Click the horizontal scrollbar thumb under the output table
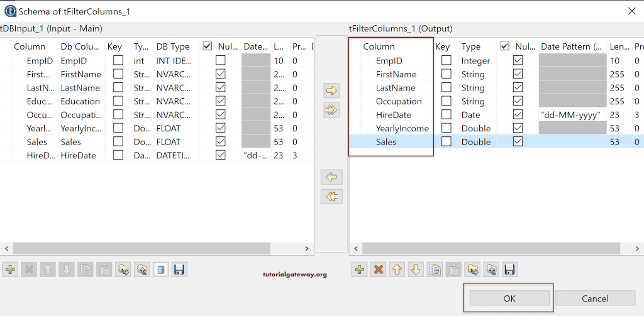 point(491,248)
